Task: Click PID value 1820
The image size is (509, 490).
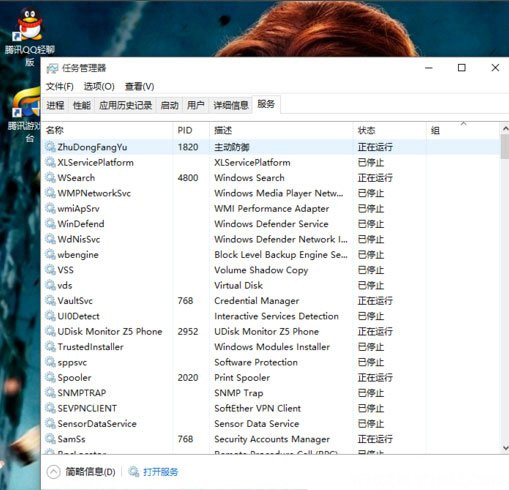Action: pos(188,147)
